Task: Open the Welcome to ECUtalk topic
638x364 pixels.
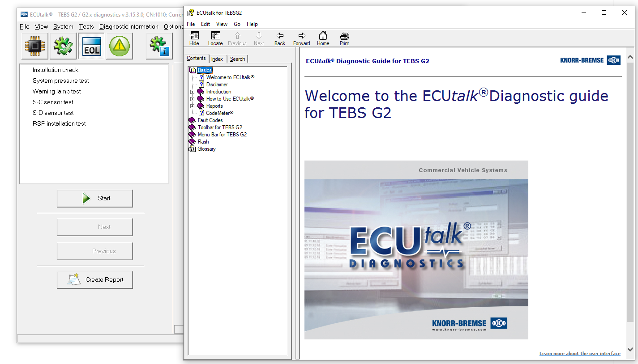Action: (x=230, y=77)
